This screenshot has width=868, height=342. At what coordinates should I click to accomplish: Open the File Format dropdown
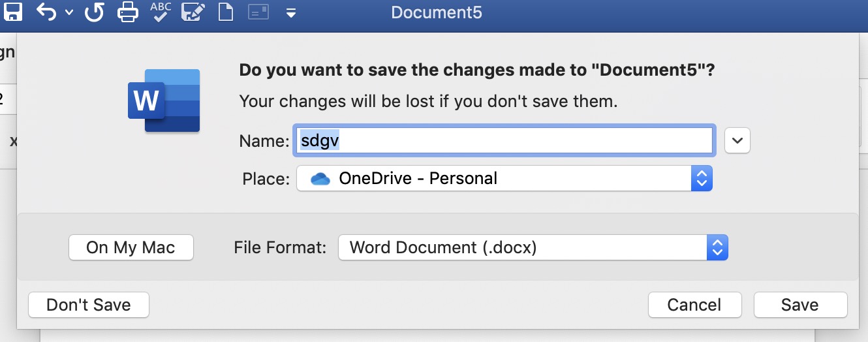[533, 247]
